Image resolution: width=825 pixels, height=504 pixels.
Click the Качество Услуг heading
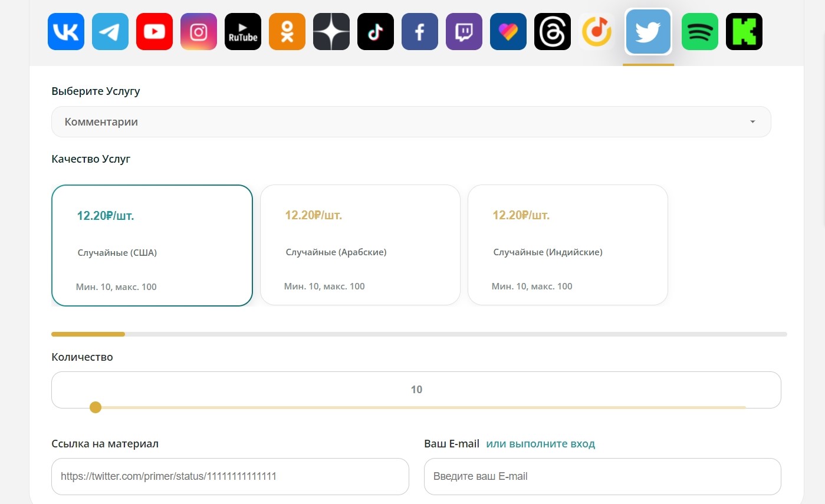pos(91,159)
